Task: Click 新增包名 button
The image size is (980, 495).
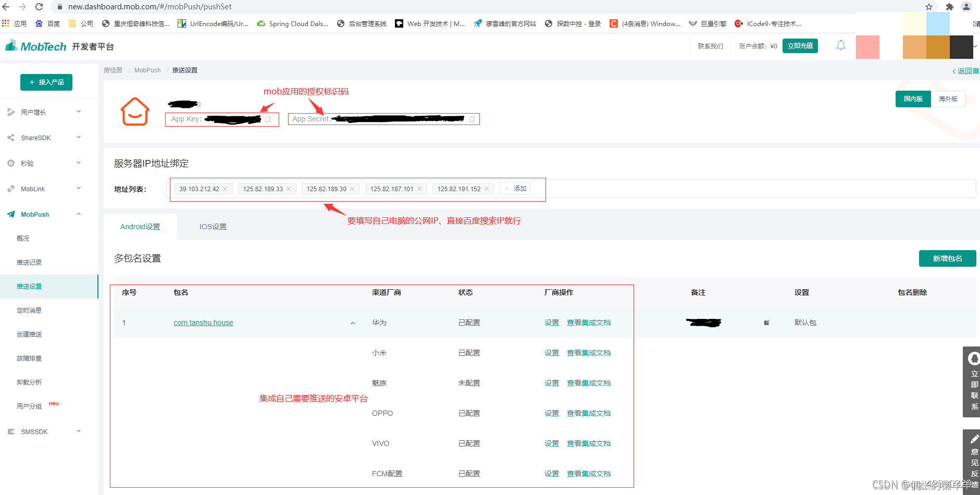Action: coord(947,258)
